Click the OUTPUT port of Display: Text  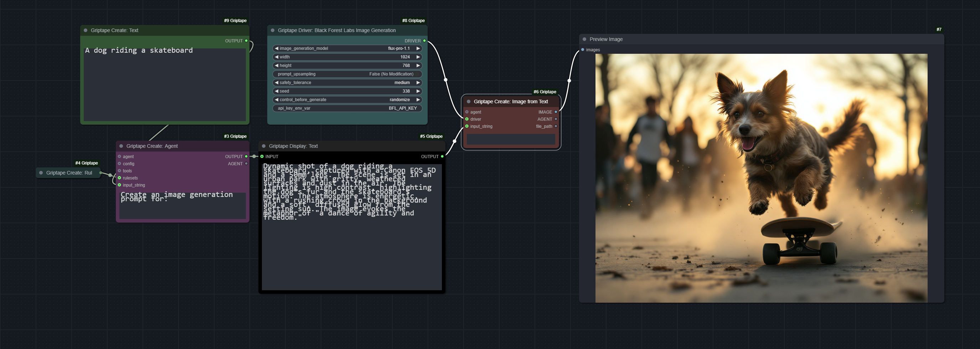442,157
